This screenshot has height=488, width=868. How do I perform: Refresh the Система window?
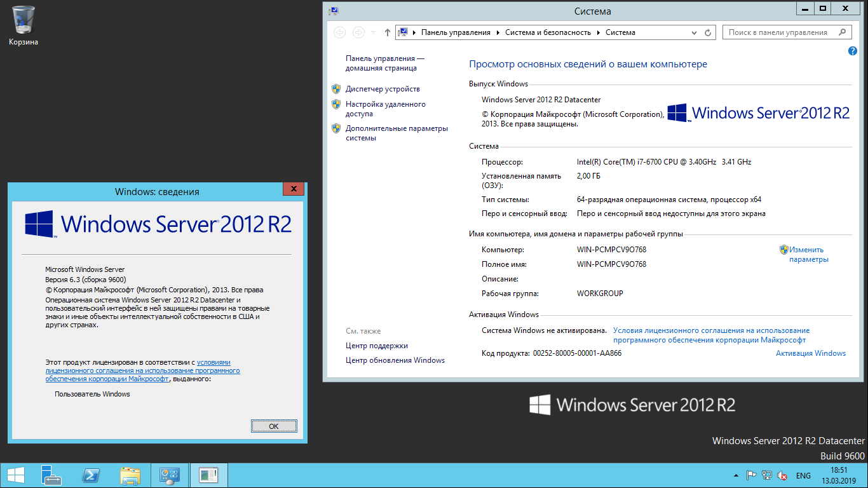click(x=709, y=32)
